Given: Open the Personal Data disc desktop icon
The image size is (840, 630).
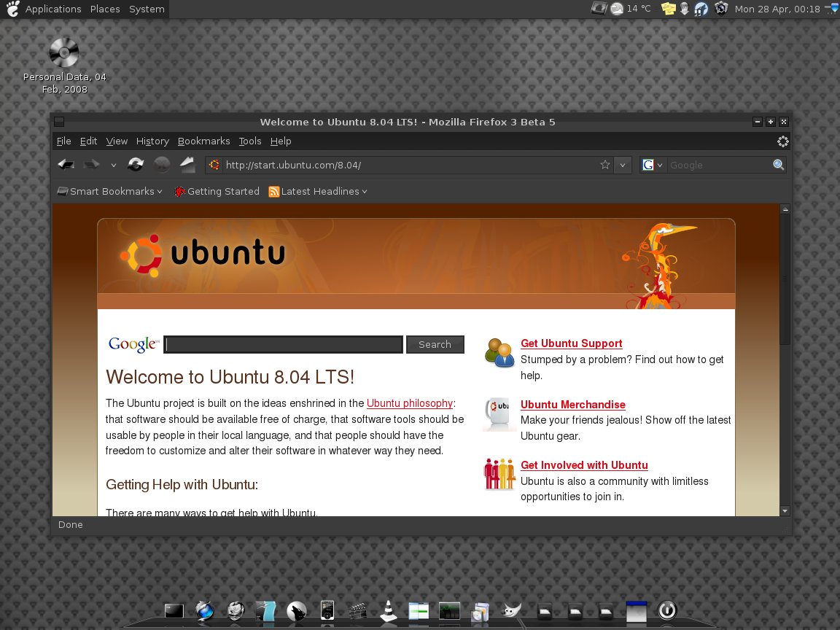Looking at the screenshot, I should click(x=64, y=66).
